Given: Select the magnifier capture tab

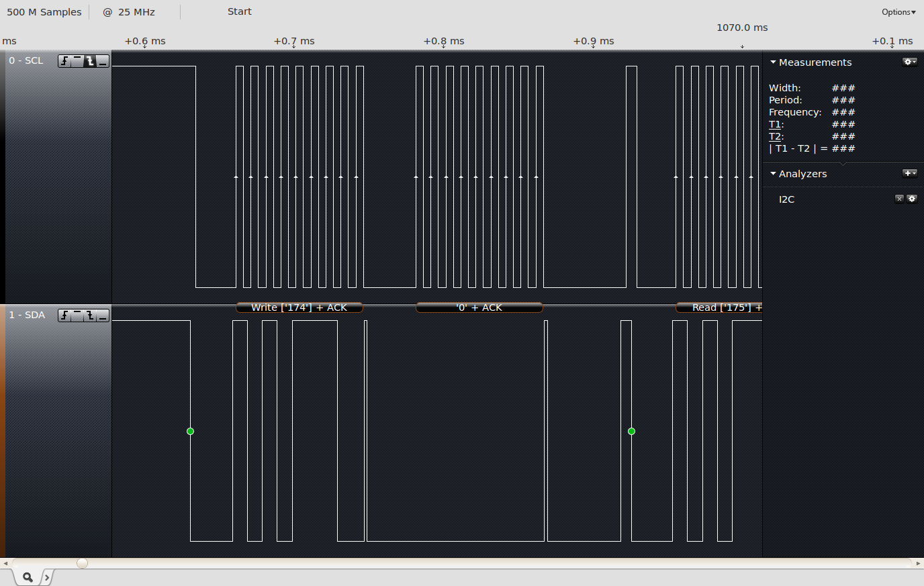Looking at the screenshot, I should click(x=28, y=577).
